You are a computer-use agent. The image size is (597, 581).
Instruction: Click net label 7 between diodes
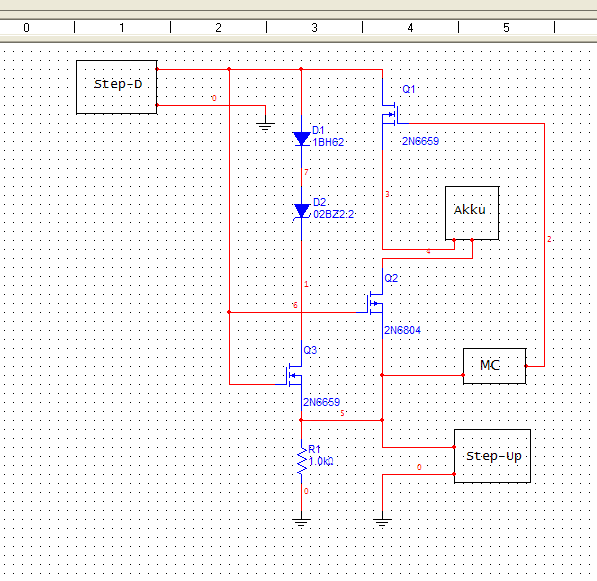point(306,172)
